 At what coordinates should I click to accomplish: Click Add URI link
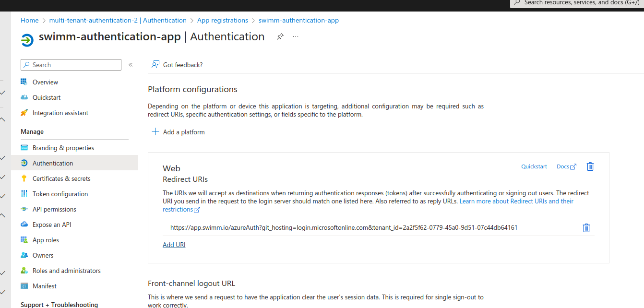(174, 245)
